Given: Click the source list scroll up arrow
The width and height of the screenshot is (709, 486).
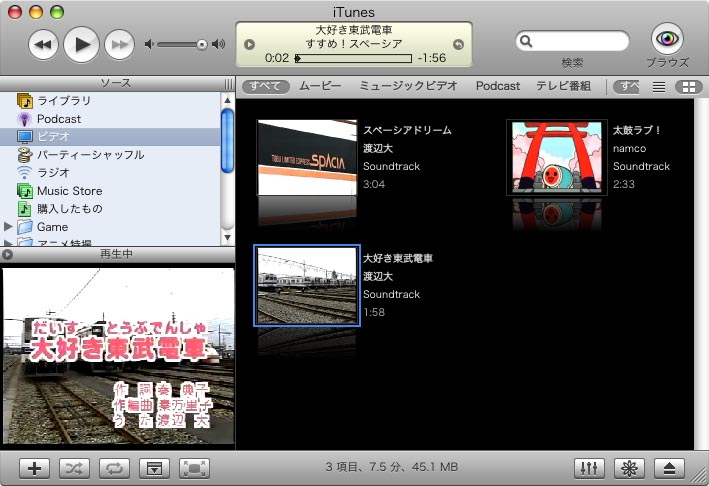Looking at the screenshot, I should click(x=227, y=100).
